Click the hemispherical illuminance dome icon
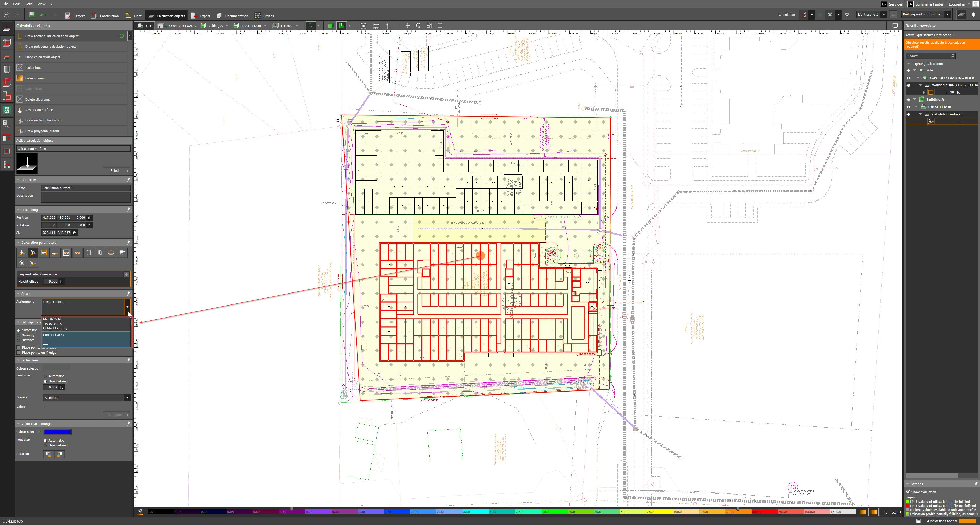This screenshot has width=980, height=525. [x=111, y=253]
